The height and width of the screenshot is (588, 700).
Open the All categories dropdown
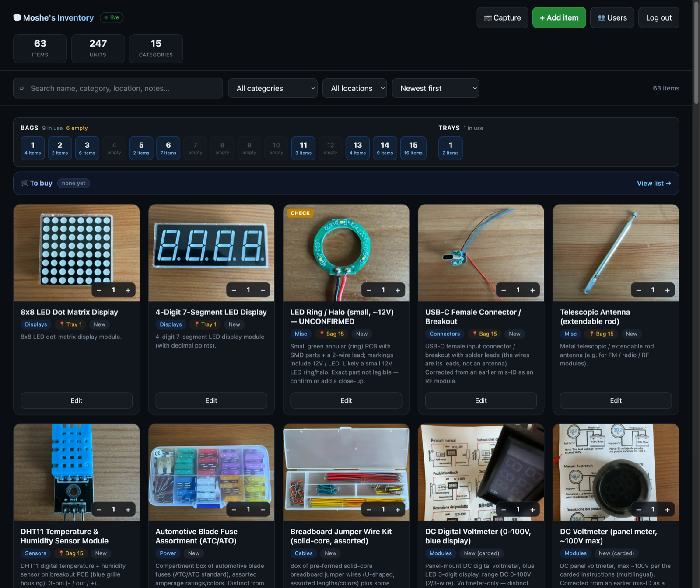tap(273, 88)
